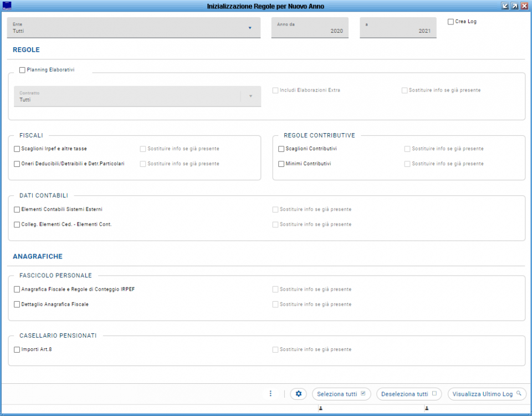This screenshot has width=532, height=416.
Task: Click the settings gear icon button
Action: click(x=298, y=394)
